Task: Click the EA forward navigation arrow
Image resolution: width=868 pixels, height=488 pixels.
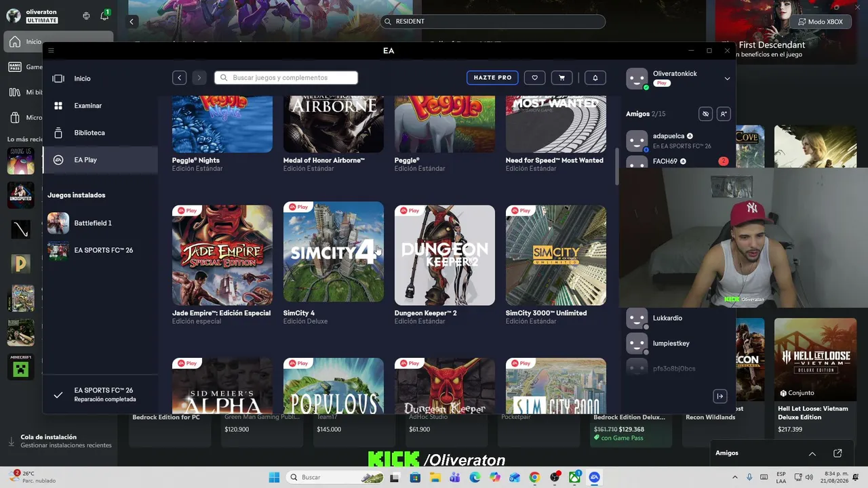Action: click(199, 78)
